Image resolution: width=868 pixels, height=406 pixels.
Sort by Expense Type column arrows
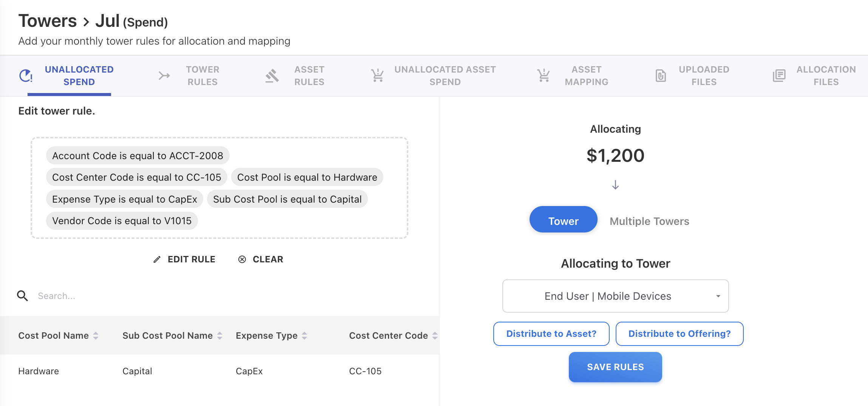coord(304,336)
